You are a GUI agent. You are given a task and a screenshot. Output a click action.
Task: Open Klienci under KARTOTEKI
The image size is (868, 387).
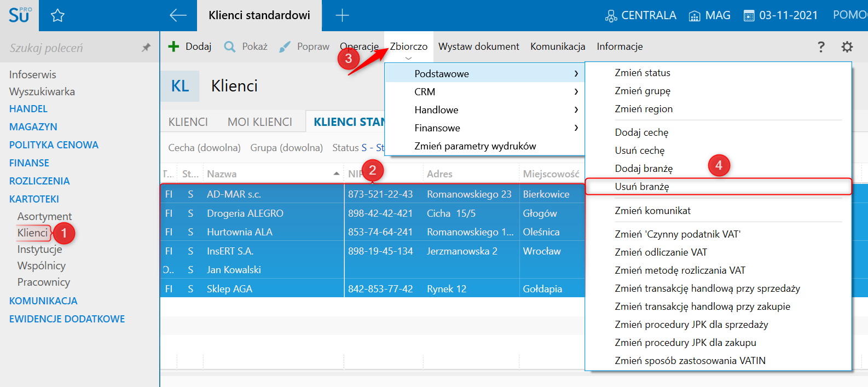point(33,233)
